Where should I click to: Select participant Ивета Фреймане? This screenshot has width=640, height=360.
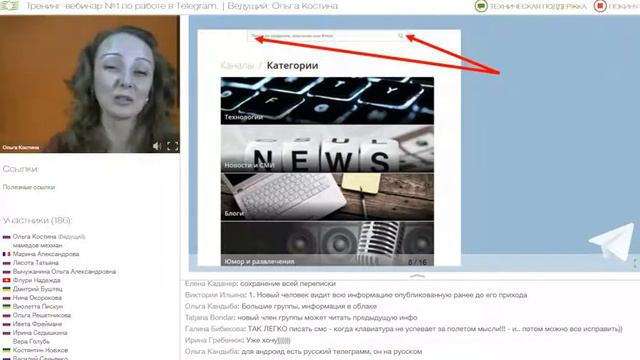coord(37,324)
